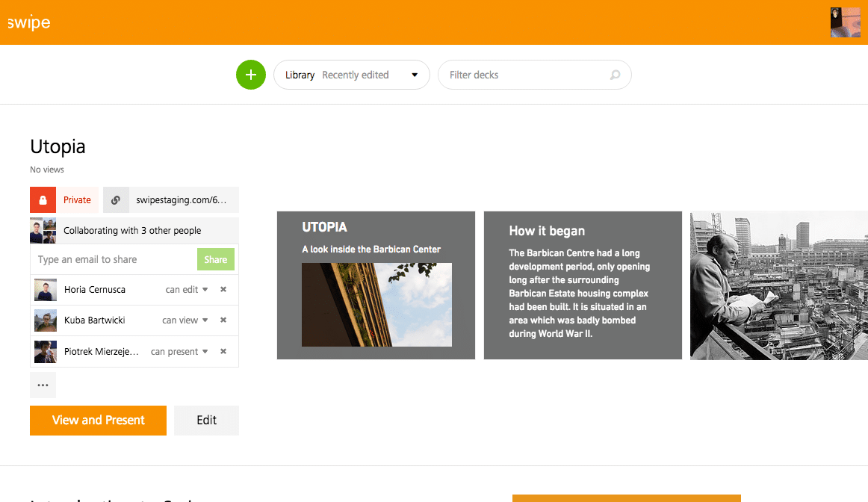The image size is (868, 502).
Task: Select the swipestaging.com share URL
Action: click(182, 199)
